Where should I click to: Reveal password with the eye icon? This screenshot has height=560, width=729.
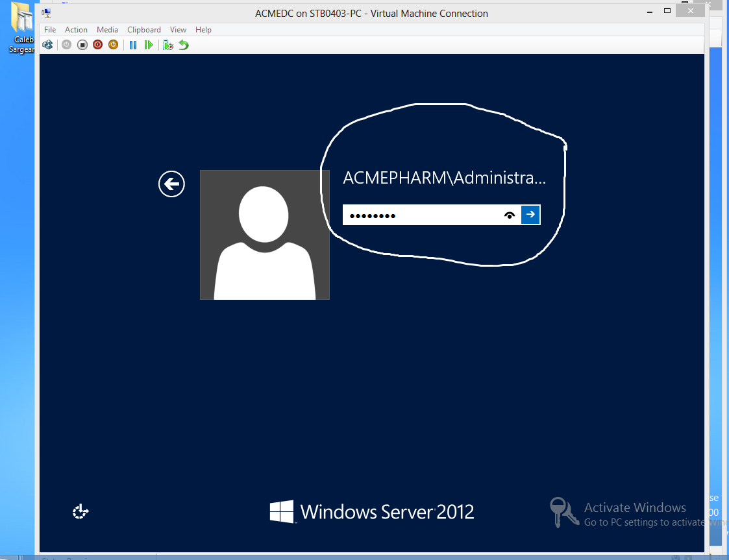point(510,215)
